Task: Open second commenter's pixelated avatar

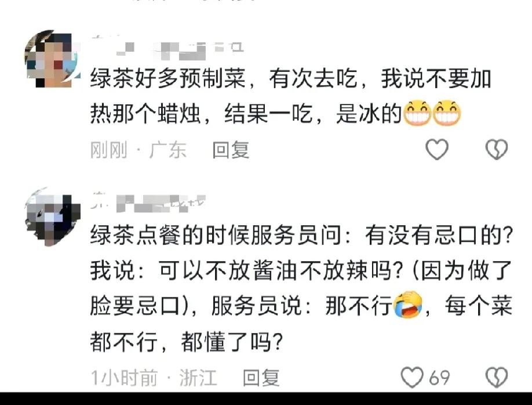Action: [x=53, y=216]
